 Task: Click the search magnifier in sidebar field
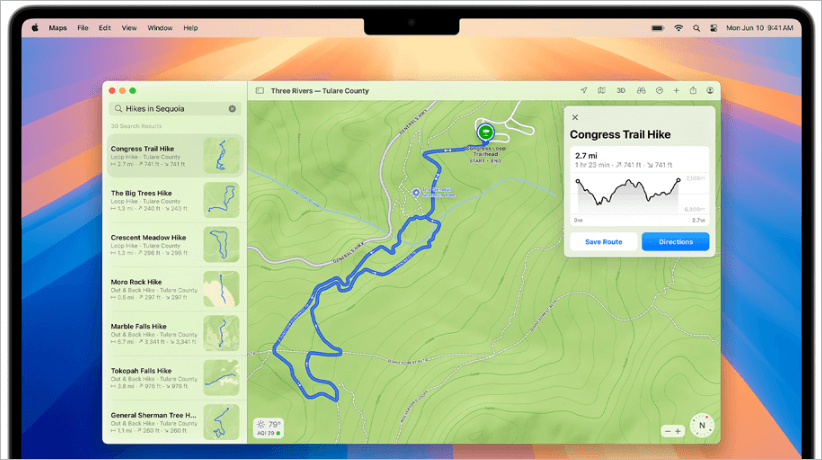(x=118, y=109)
